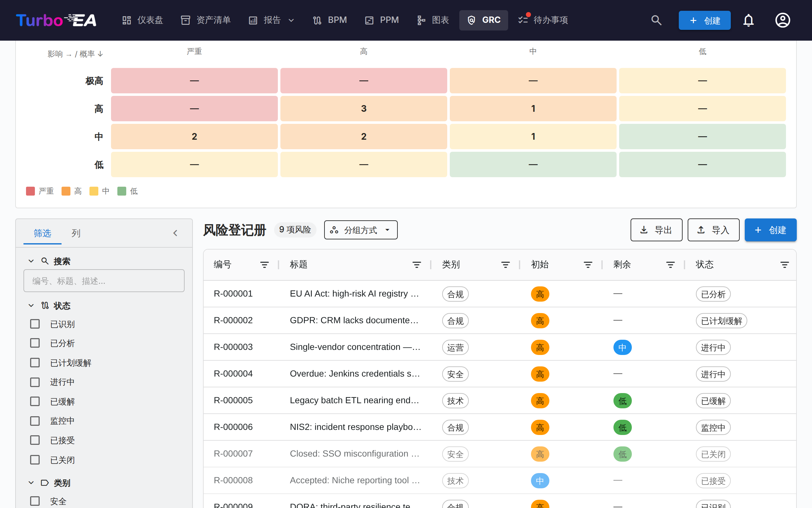This screenshot has width=812, height=508.
Task: Check the 进行中 status filter
Action: [x=35, y=382]
